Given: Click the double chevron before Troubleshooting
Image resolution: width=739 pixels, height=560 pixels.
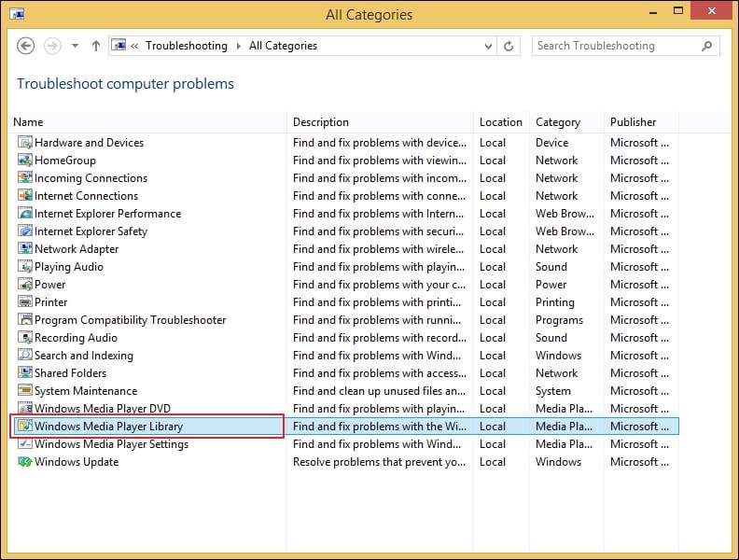Looking at the screenshot, I should pyautogui.click(x=134, y=46).
